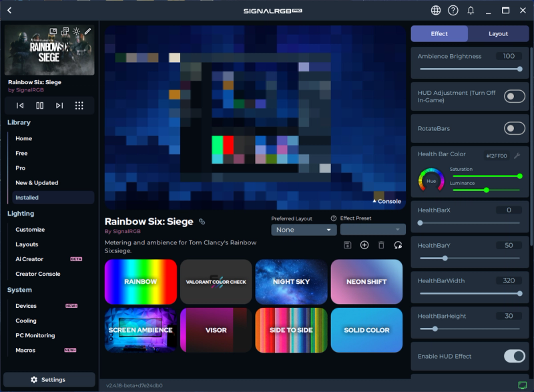Open Devices in the System section
The width and height of the screenshot is (534, 392).
click(x=26, y=306)
